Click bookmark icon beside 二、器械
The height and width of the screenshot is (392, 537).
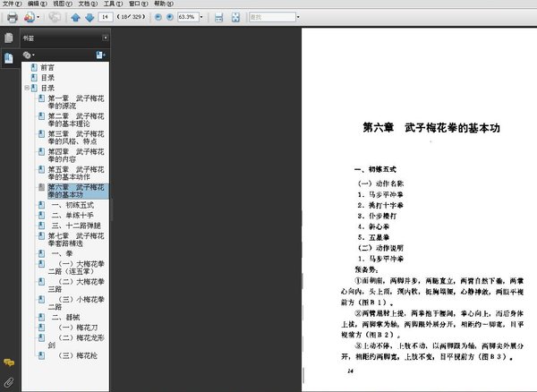(x=41, y=318)
